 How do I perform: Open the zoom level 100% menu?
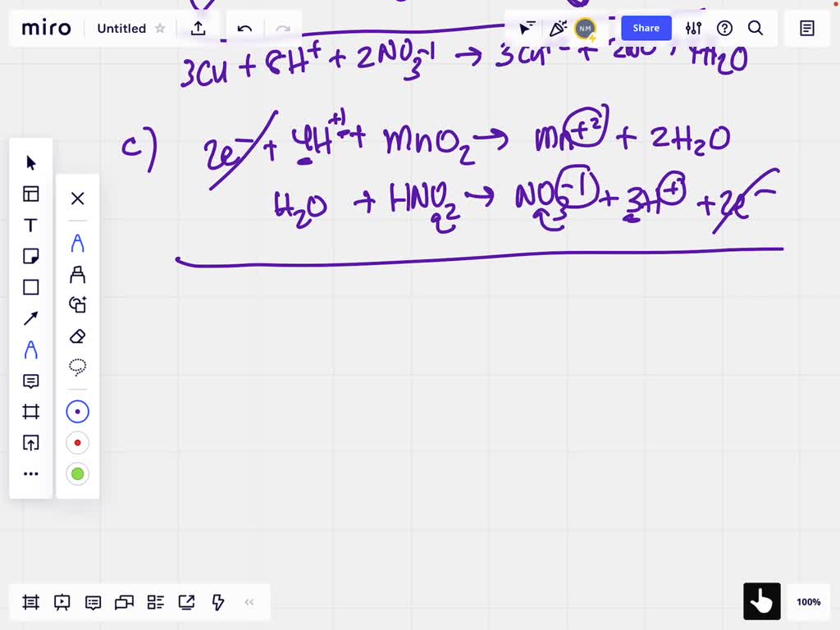[808, 601]
